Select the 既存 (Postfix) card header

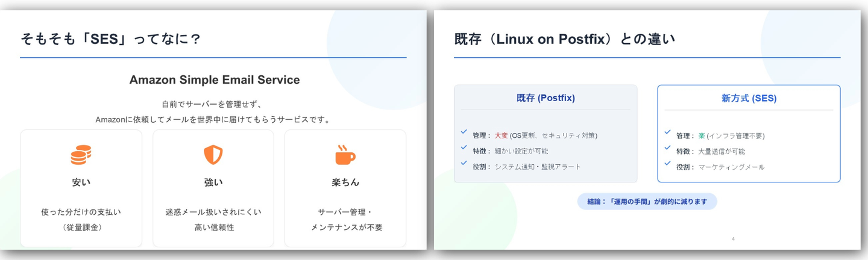(x=545, y=98)
